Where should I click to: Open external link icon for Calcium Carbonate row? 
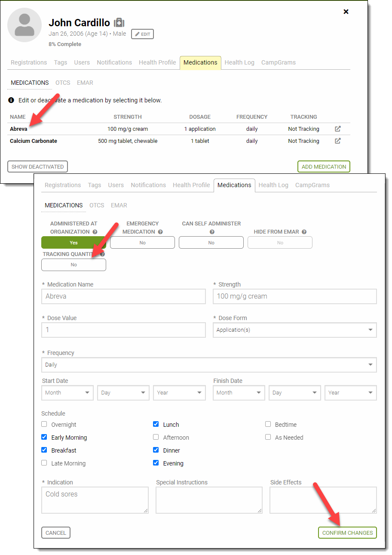(x=338, y=141)
